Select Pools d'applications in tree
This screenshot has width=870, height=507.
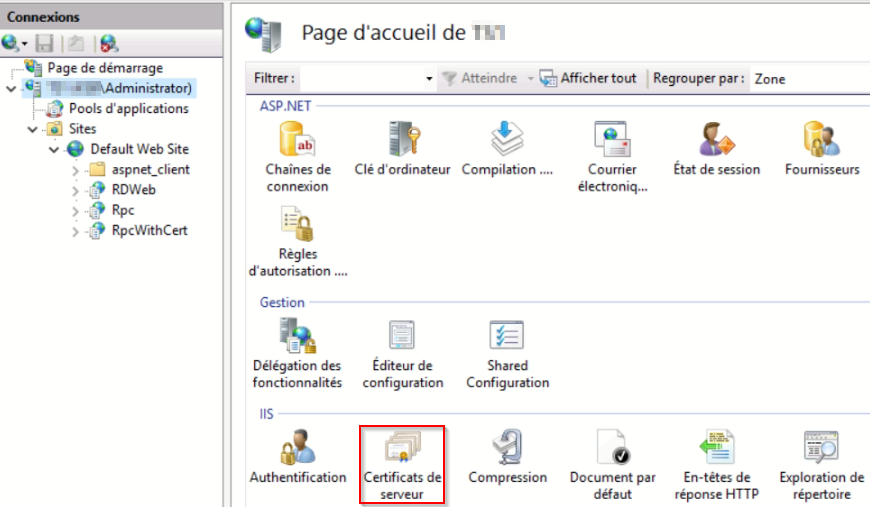(128, 108)
